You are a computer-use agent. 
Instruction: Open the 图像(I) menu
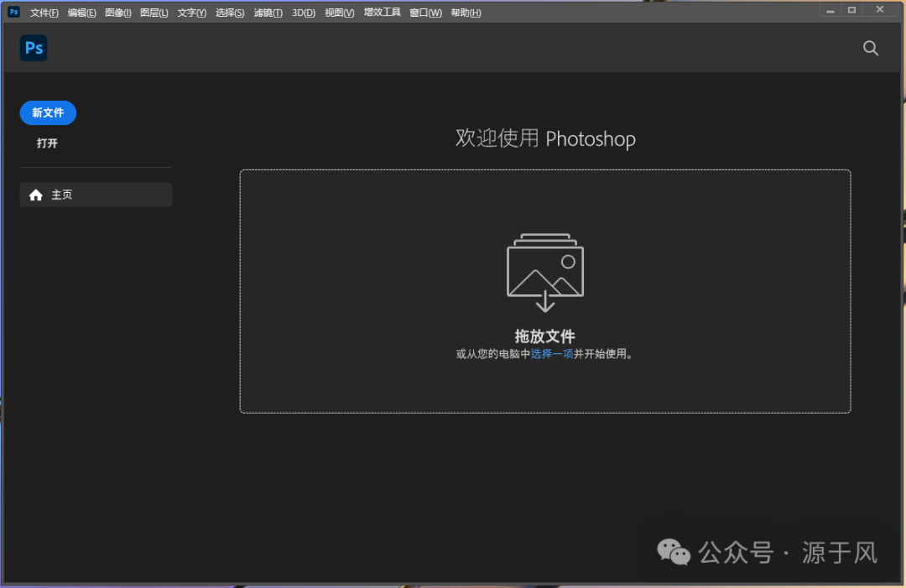[118, 13]
